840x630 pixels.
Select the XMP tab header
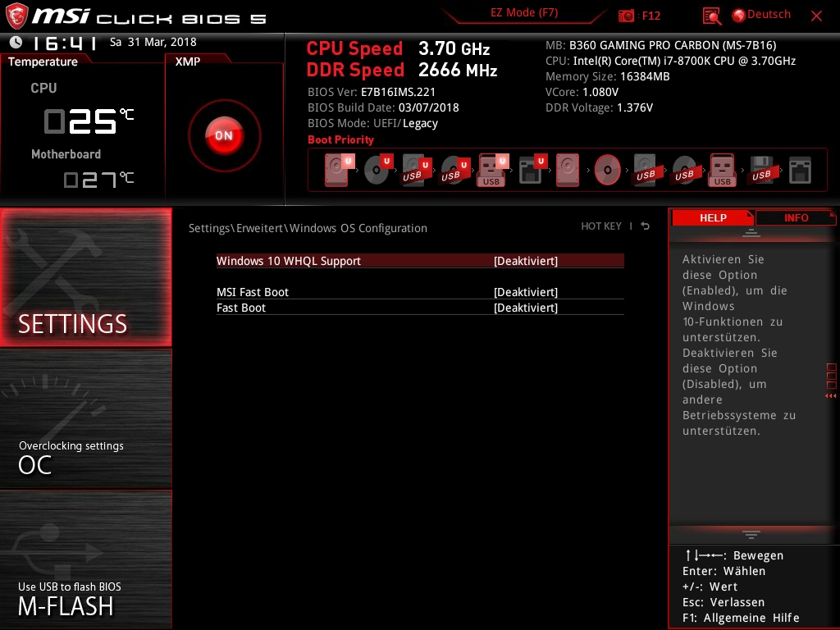pos(188,62)
